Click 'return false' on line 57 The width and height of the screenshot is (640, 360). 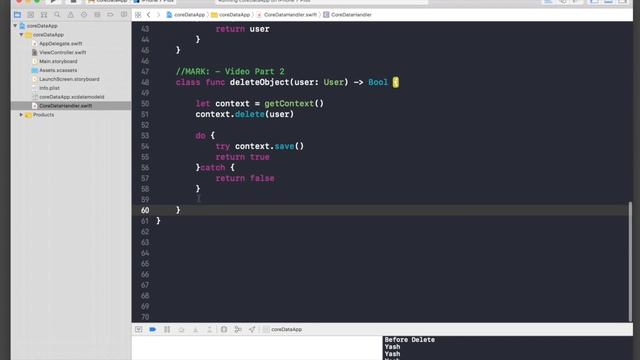245,178
